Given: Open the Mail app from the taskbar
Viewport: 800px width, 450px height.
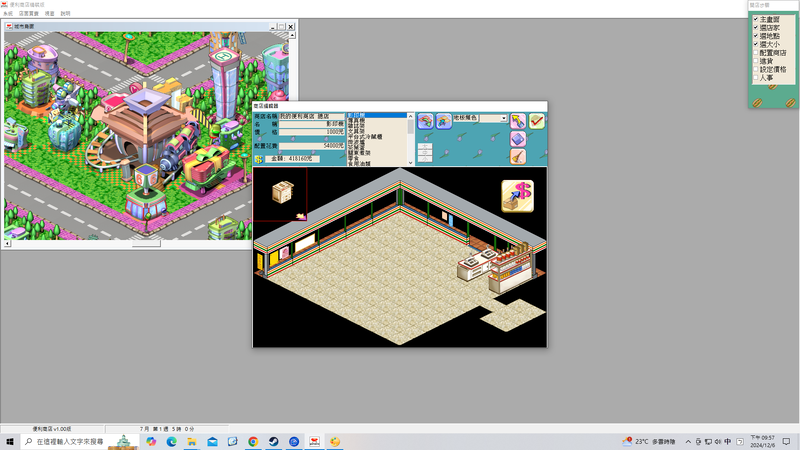Looking at the screenshot, I should (x=212, y=442).
